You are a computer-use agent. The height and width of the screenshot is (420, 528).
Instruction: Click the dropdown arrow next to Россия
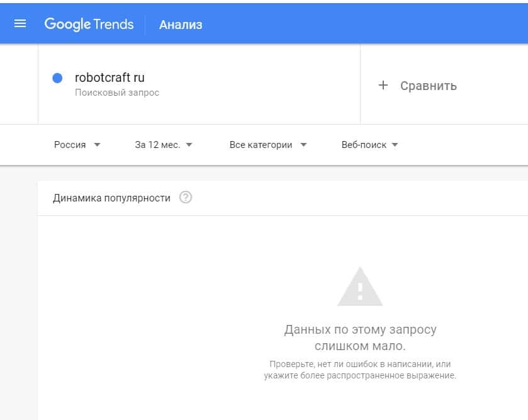click(x=97, y=145)
